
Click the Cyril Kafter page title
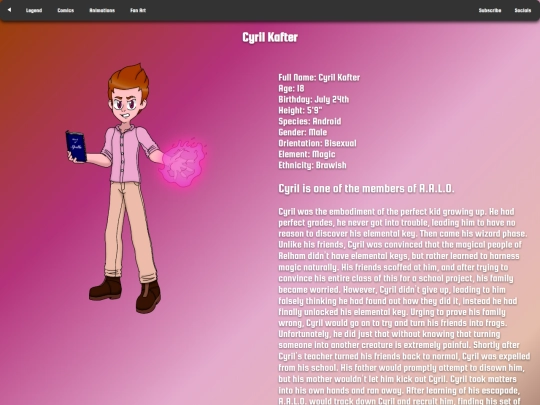tap(270, 37)
